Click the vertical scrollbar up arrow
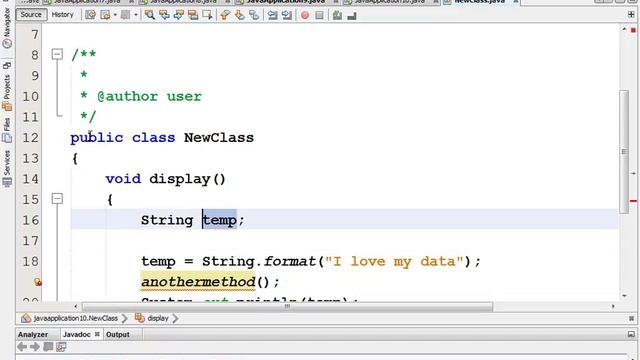This screenshot has width=640, height=360. pos(624,29)
